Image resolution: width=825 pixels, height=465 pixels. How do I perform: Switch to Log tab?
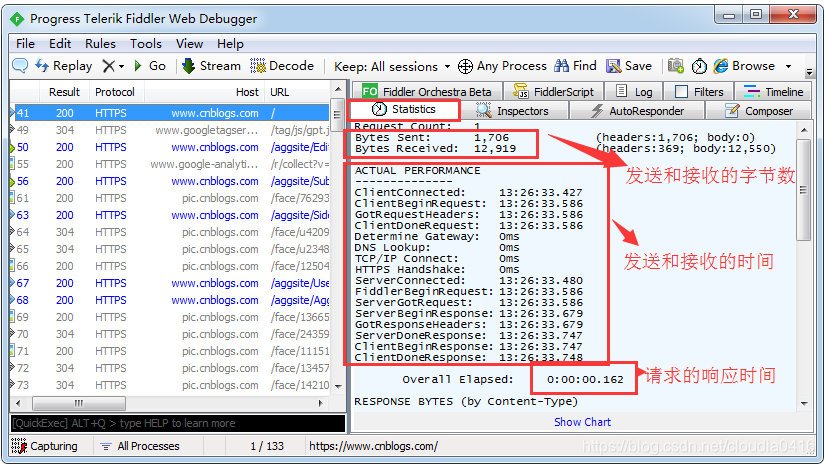(x=634, y=92)
